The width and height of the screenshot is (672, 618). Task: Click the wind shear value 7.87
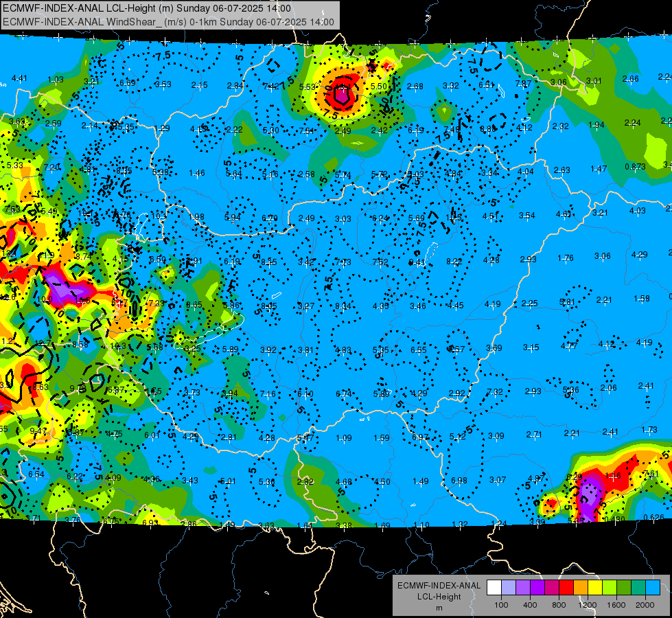[x=523, y=83]
